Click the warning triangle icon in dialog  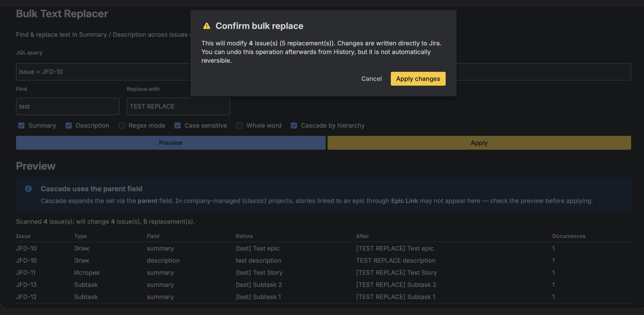coord(206,26)
